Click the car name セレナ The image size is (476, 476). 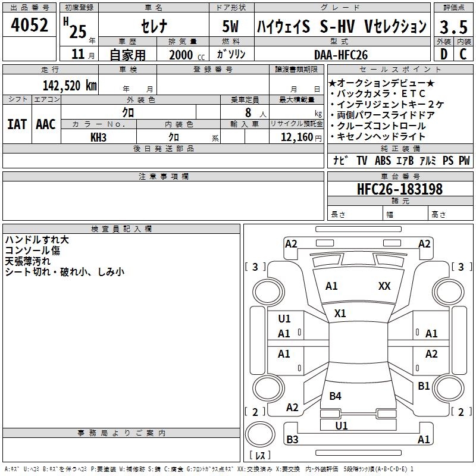pos(153,26)
